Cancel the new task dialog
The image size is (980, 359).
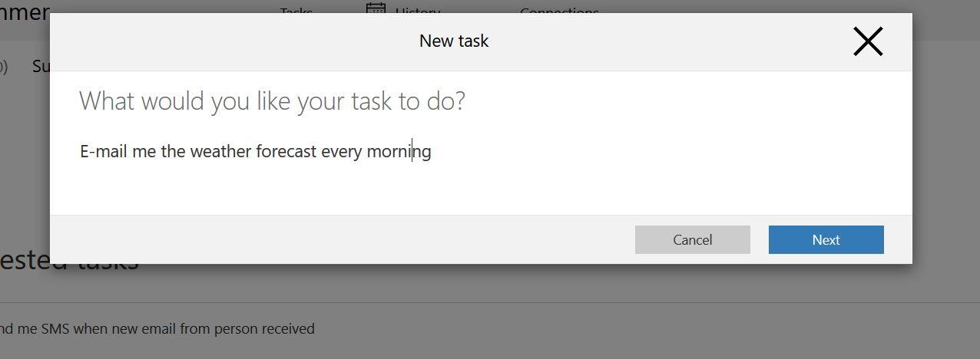tap(692, 239)
